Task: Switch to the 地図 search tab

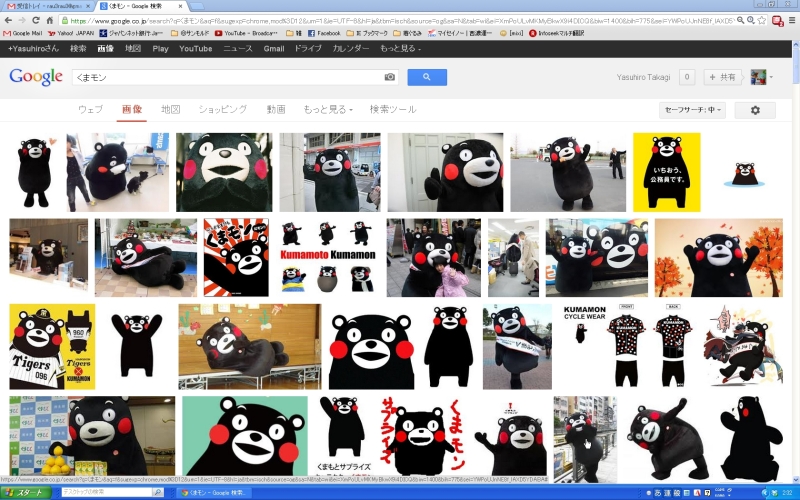Action: click(170, 109)
